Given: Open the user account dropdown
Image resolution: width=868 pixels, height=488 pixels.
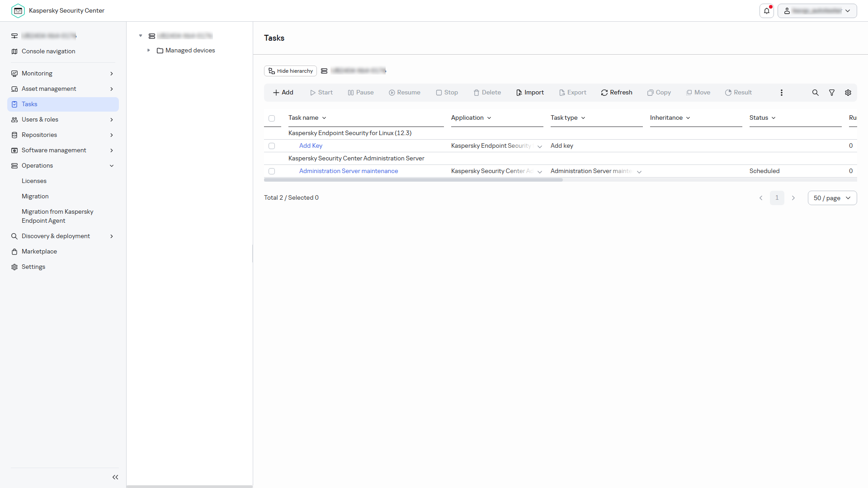Looking at the screenshot, I should 817,11.
